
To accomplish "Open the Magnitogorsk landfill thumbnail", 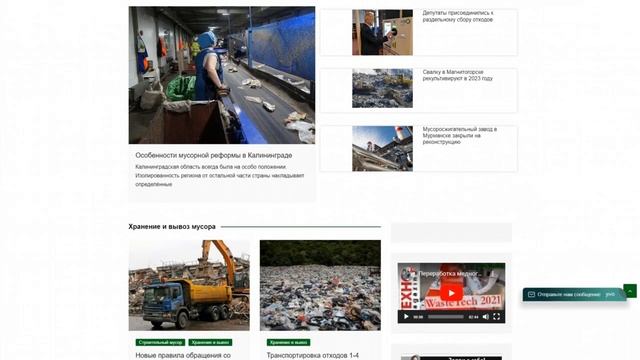I will point(382,88).
